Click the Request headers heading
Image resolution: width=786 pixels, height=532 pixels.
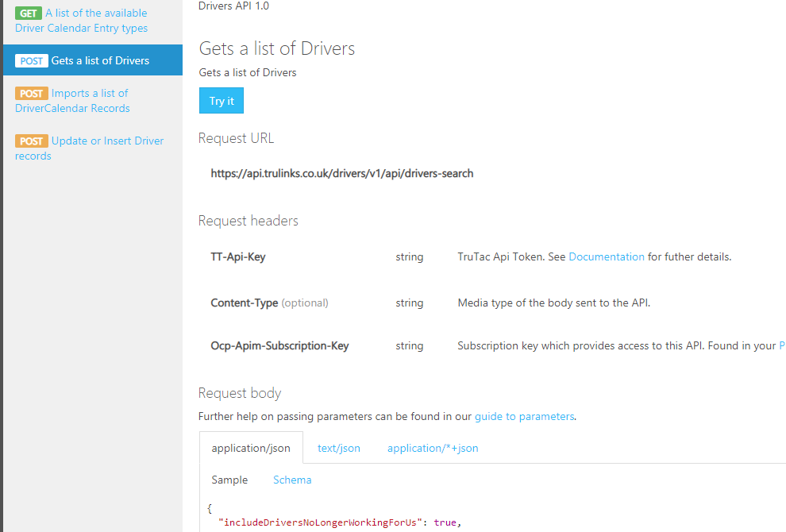(x=249, y=221)
